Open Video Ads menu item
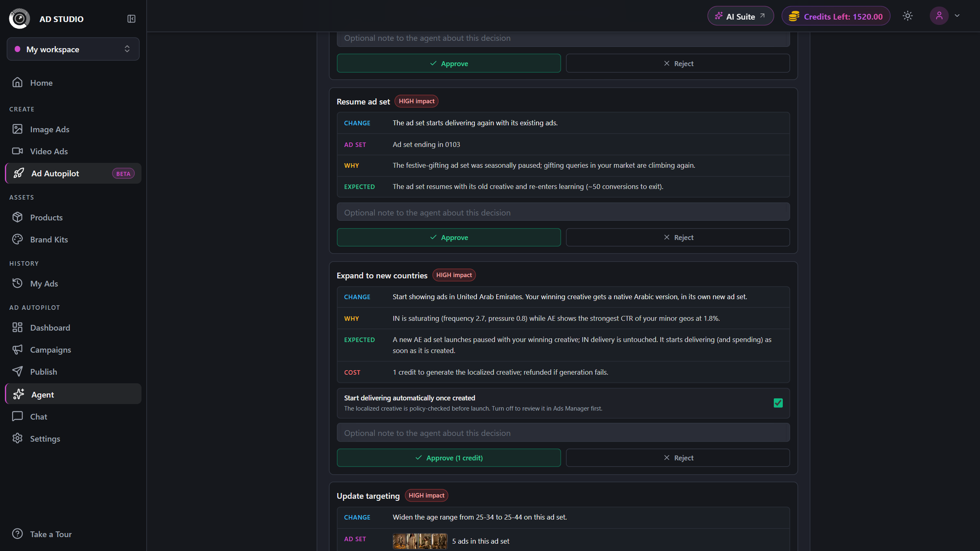The height and width of the screenshot is (551, 980). click(x=73, y=151)
